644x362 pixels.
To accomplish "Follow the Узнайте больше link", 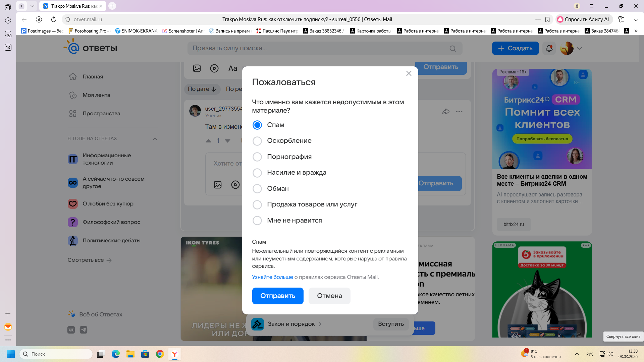I will 272,277.
